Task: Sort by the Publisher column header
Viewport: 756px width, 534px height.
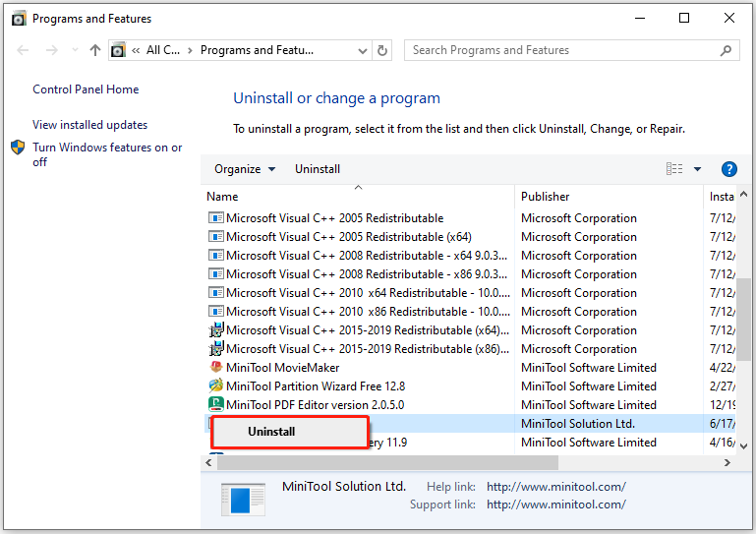Action: (609, 197)
